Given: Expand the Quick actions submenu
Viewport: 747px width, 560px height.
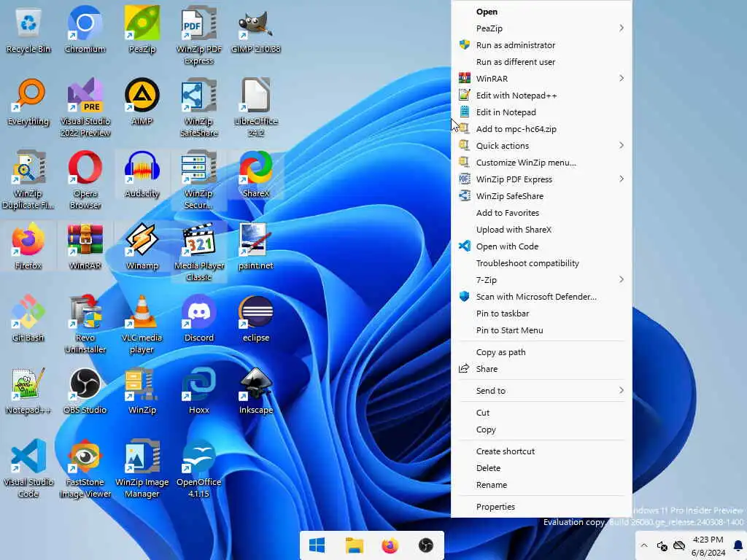Looking at the screenshot, I should [541, 146].
